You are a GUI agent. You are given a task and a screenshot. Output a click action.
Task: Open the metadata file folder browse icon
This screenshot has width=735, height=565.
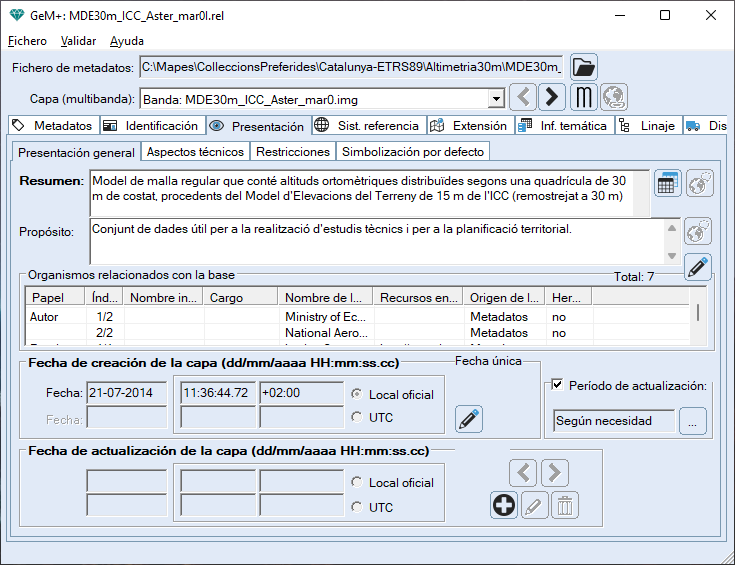click(x=584, y=67)
